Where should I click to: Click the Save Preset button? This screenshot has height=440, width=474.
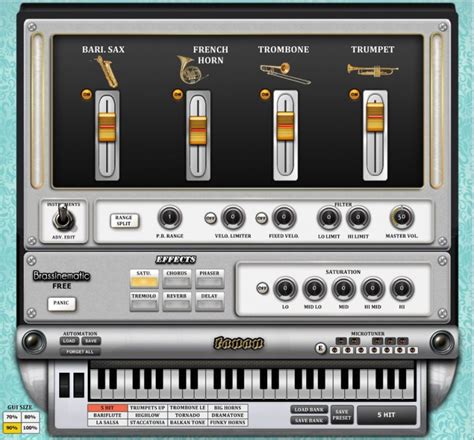(x=342, y=415)
